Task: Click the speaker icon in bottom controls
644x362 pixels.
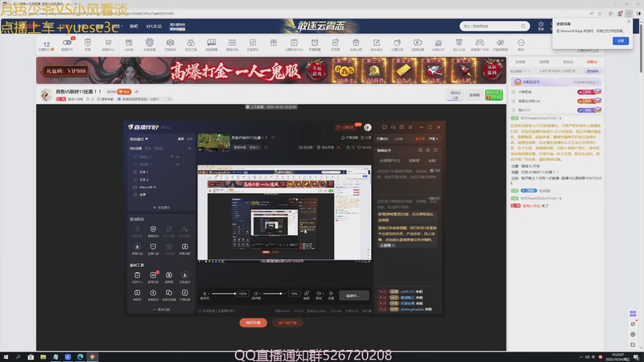Action: pos(255,294)
